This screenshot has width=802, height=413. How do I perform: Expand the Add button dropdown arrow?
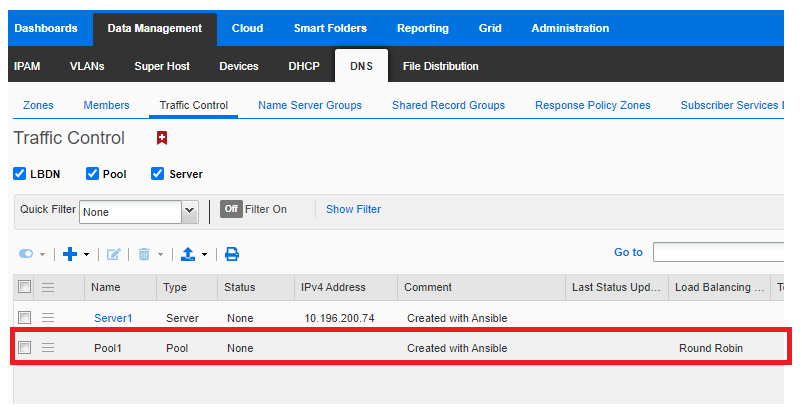(86, 255)
